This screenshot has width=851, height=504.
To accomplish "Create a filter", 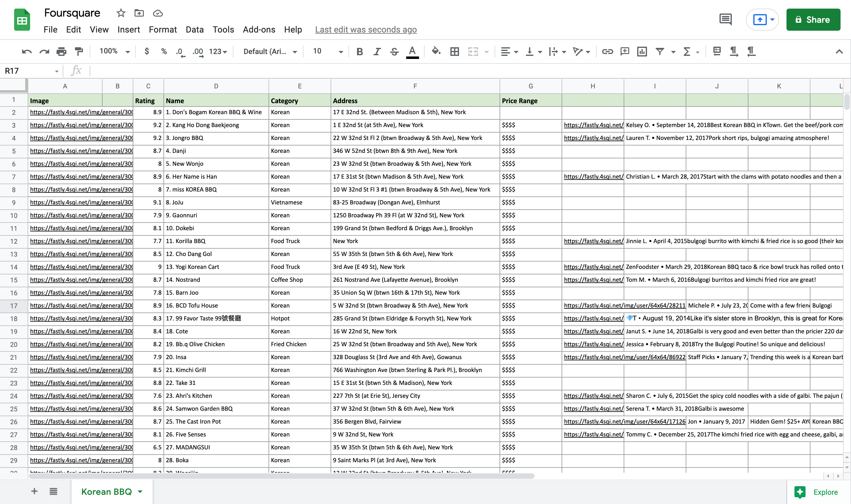I will [x=659, y=51].
